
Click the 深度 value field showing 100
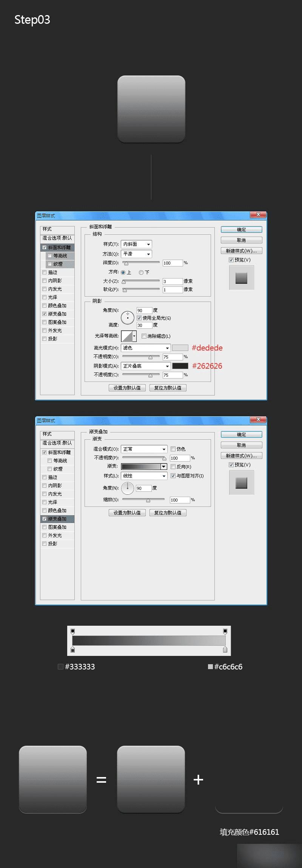click(173, 263)
